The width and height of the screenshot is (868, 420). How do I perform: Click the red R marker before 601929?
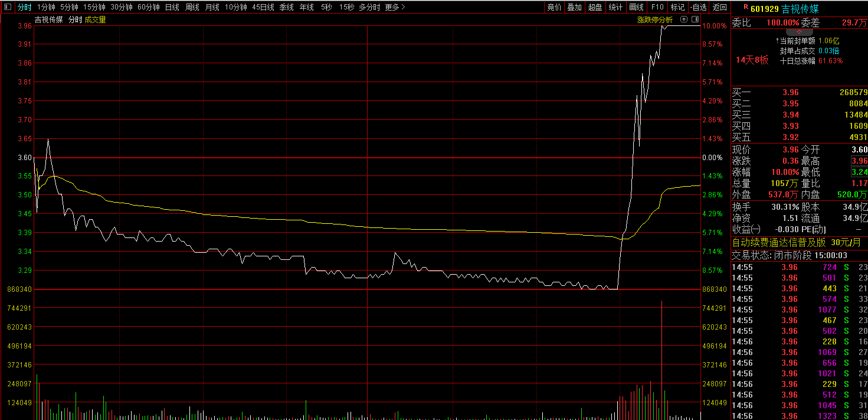(x=746, y=7)
